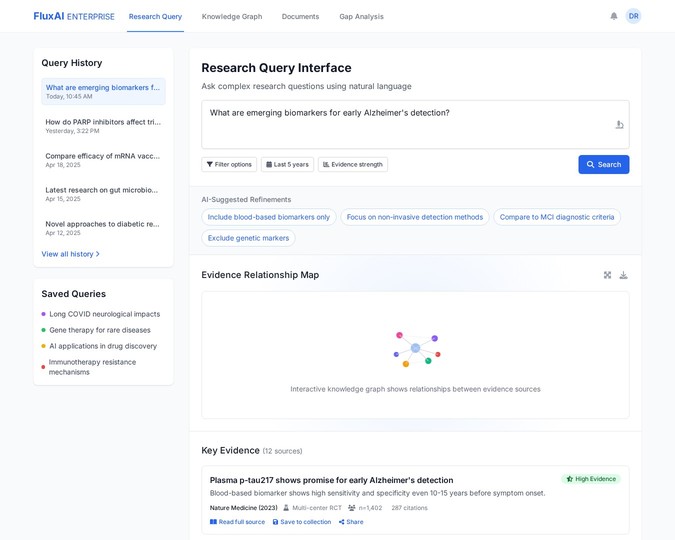Click Save to collection link

pyautogui.click(x=302, y=522)
